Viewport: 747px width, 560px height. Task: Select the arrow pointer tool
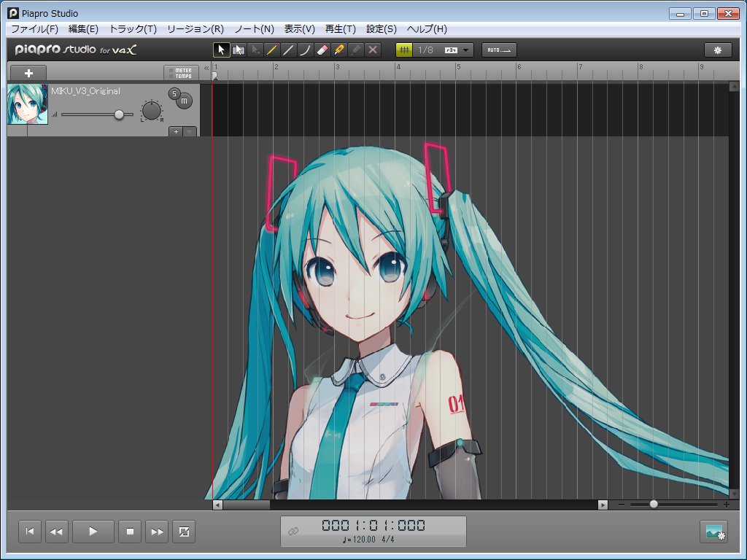[222, 50]
